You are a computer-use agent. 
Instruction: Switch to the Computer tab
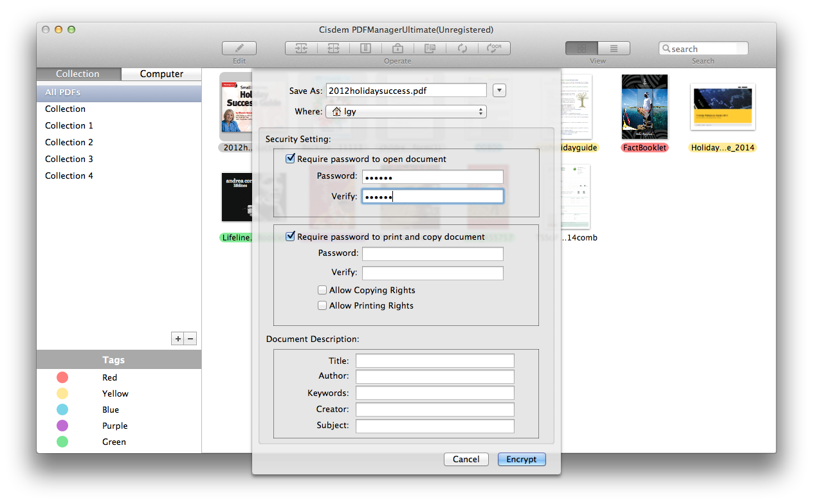(x=161, y=74)
